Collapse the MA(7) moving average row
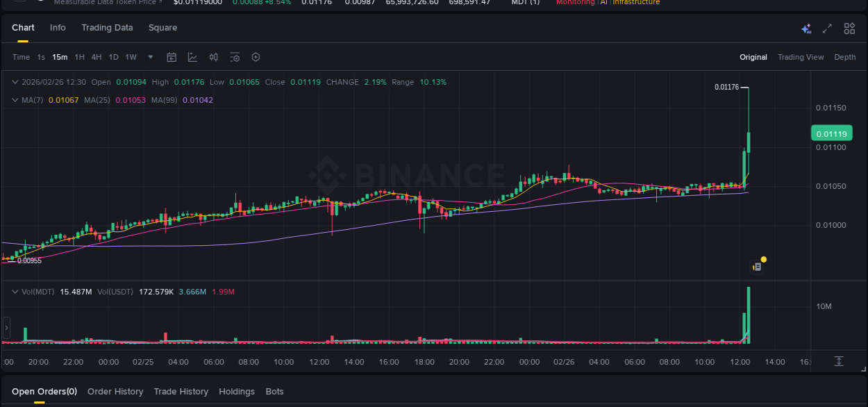868x407 pixels. click(15, 99)
